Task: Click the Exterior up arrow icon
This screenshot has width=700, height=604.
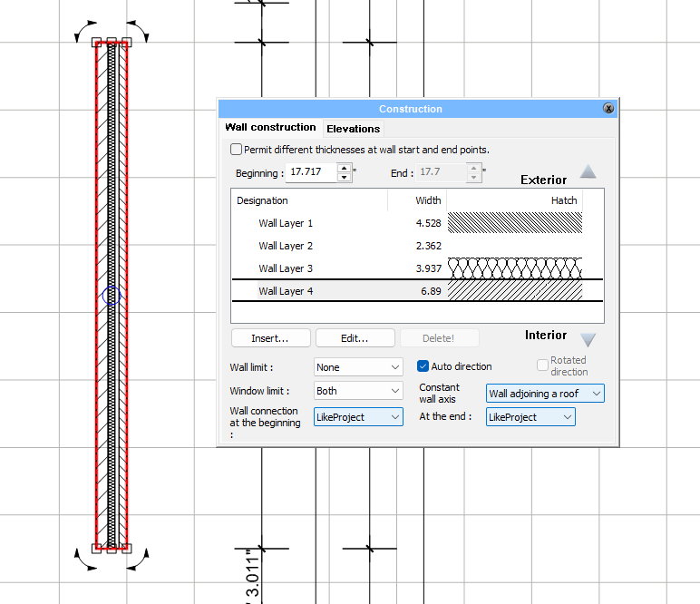Action: pyautogui.click(x=588, y=172)
